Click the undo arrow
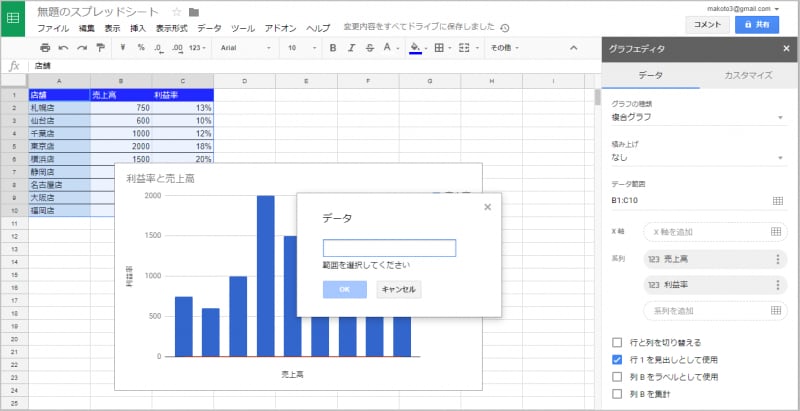This screenshot has height=411, width=800. click(63, 48)
